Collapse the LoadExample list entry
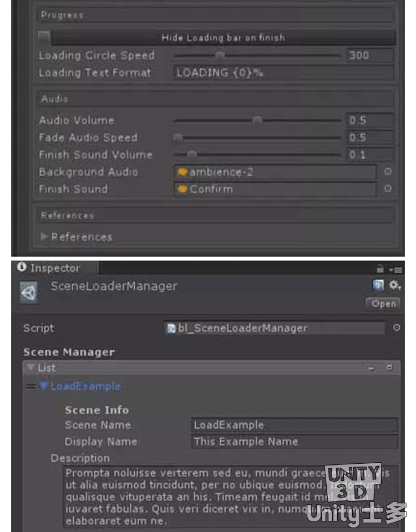The image size is (416, 532). (44, 385)
